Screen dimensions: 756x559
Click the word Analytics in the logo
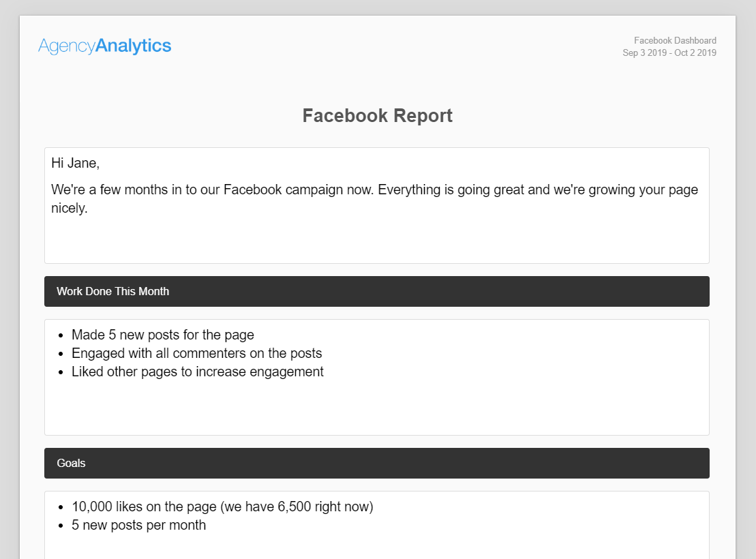pyautogui.click(x=134, y=46)
